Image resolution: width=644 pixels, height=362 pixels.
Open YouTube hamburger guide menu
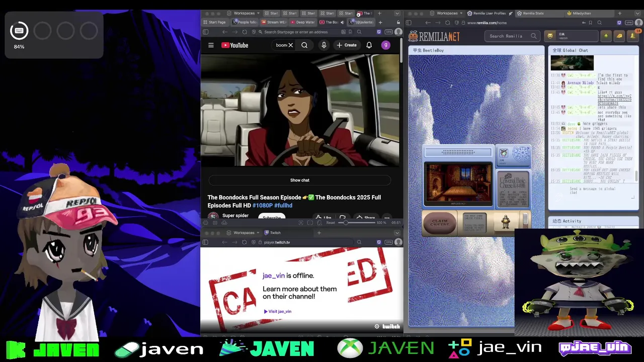pyautogui.click(x=211, y=45)
